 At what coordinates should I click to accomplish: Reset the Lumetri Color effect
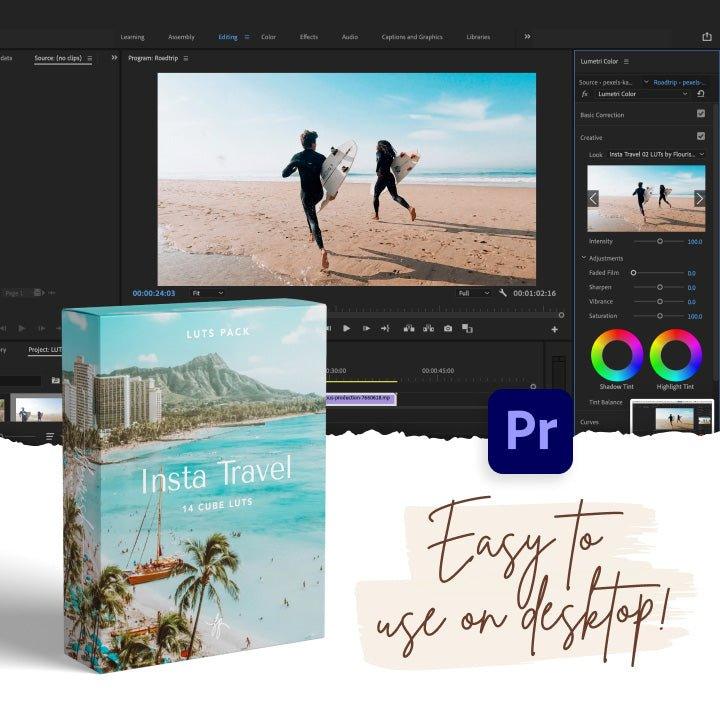click(701, 94)
